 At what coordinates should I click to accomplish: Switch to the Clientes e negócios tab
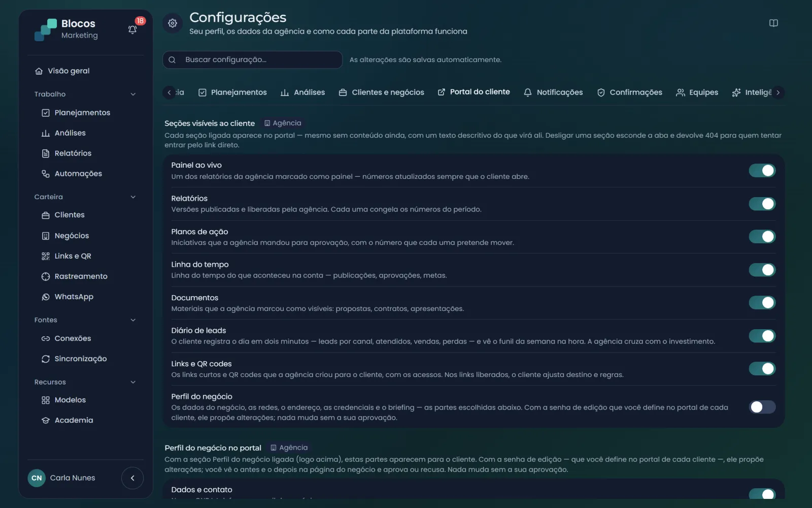pyautogui.click(x=382, y=92)
